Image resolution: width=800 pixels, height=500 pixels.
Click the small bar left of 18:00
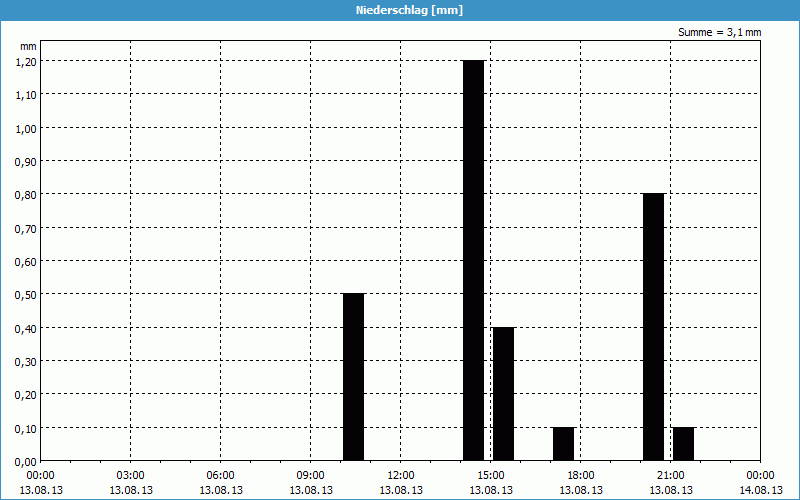563,443
